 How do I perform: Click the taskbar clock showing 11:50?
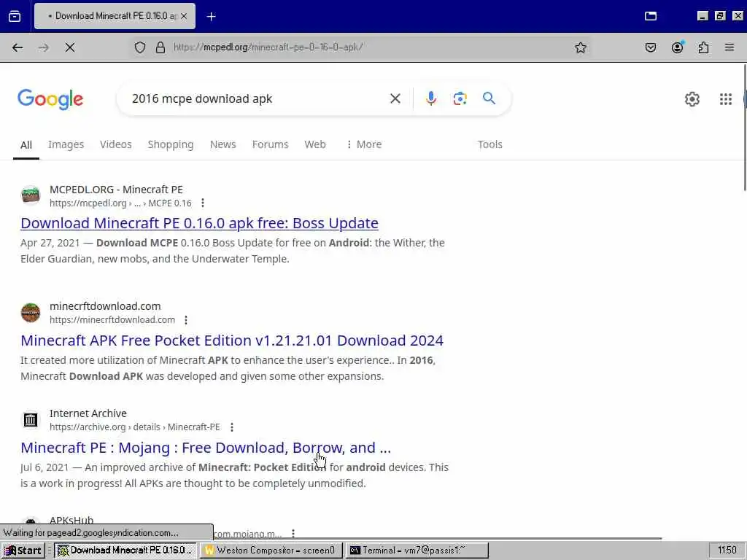(x=727, y=551)
